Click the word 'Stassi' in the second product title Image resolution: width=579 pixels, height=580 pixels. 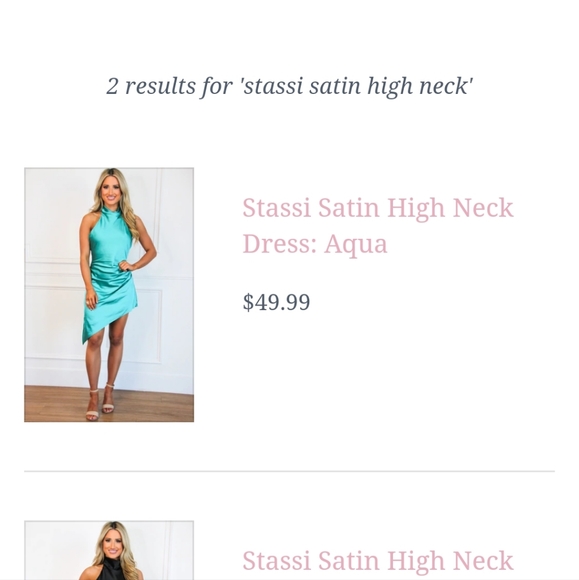click(276, 561)
